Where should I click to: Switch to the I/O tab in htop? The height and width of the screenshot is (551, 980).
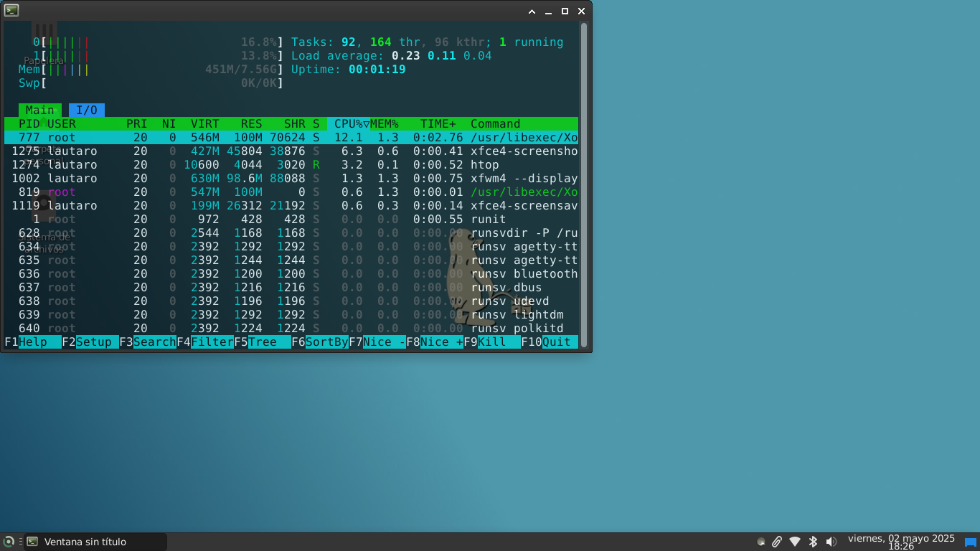[x=87, y=110]
